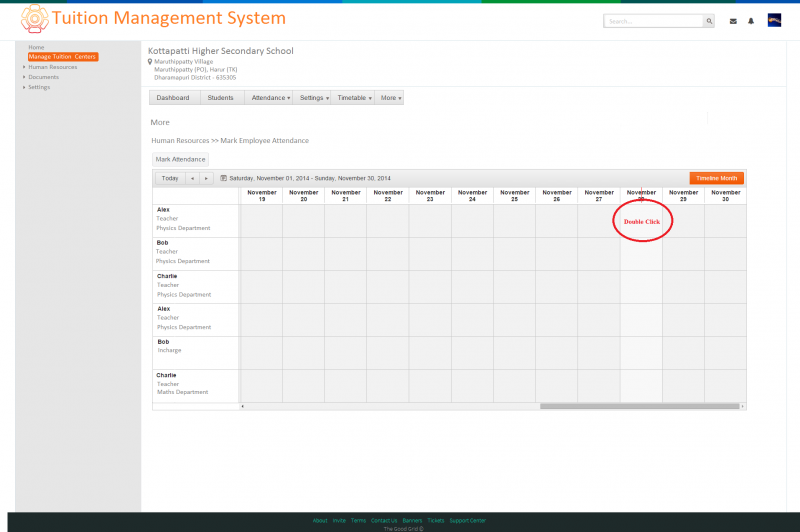Click the Timeline Month button
Viewport: 800px width, 532px height.
click(716, 178)
